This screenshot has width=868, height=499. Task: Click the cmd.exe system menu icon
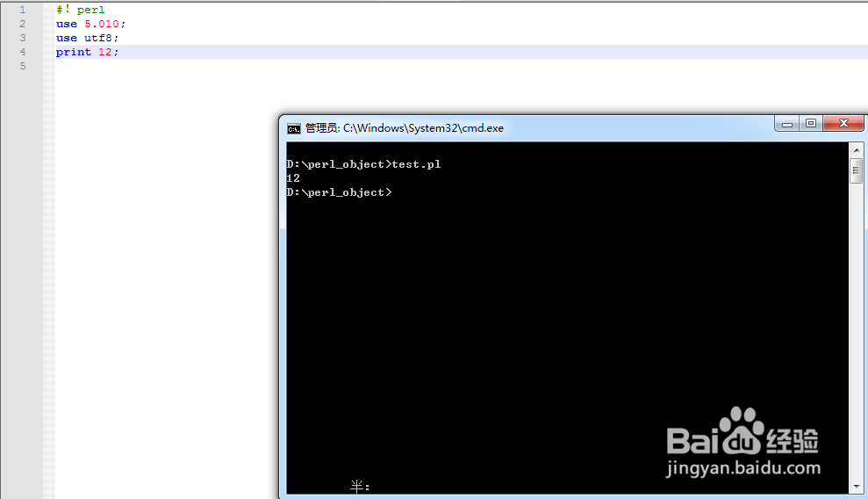coord(294,128)
